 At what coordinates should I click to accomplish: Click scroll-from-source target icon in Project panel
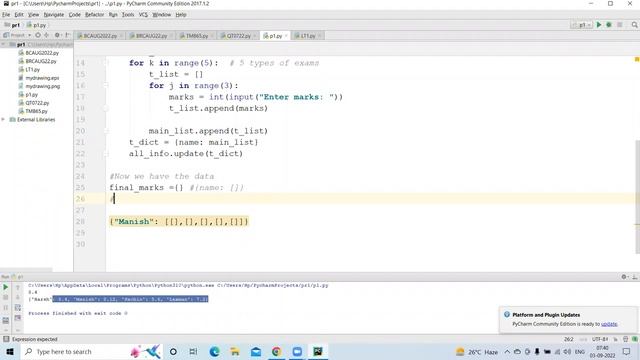(38, 36)
